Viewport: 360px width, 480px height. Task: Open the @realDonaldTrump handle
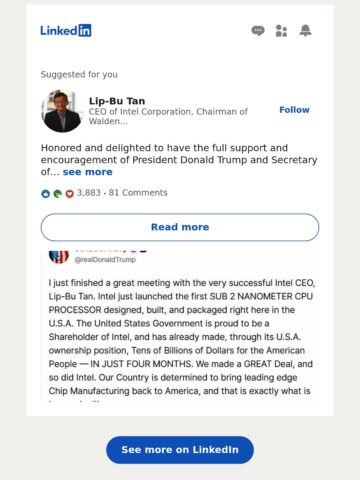tap(105, 259)
